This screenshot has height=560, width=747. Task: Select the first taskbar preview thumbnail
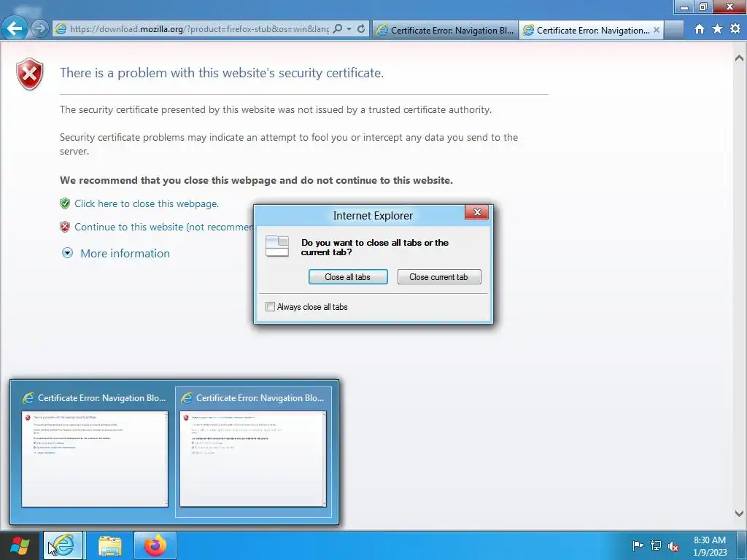tap(94, 451)
